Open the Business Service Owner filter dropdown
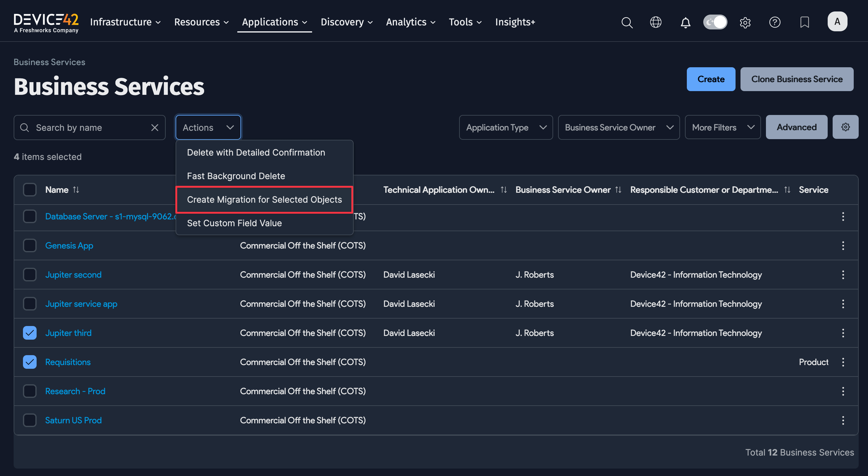868x476 pixels. point(619,127)
